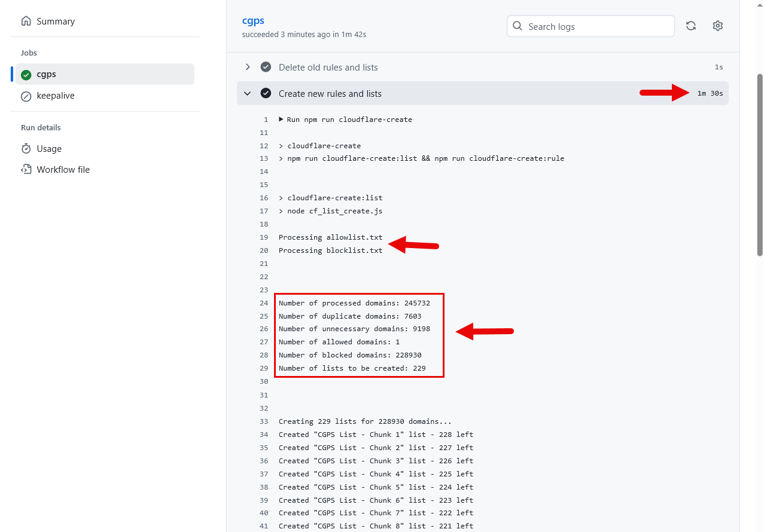Click the green cgps success check icon
Viewport: 764px width, 532px height.
pos(26,75)
